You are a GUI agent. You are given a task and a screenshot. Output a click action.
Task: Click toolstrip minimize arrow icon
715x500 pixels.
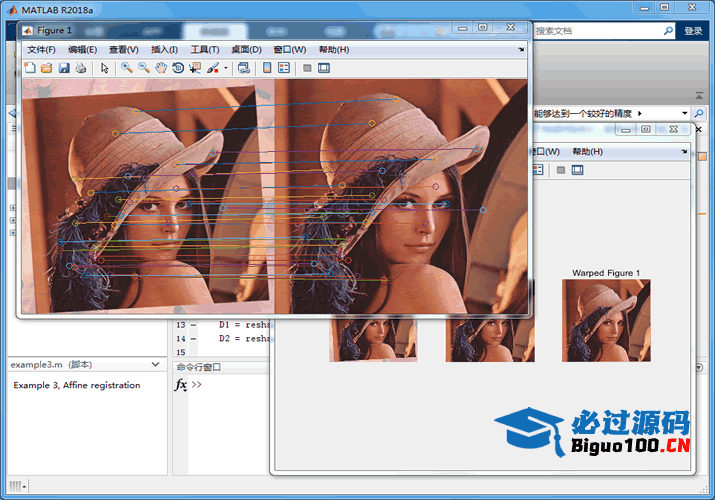699,95
